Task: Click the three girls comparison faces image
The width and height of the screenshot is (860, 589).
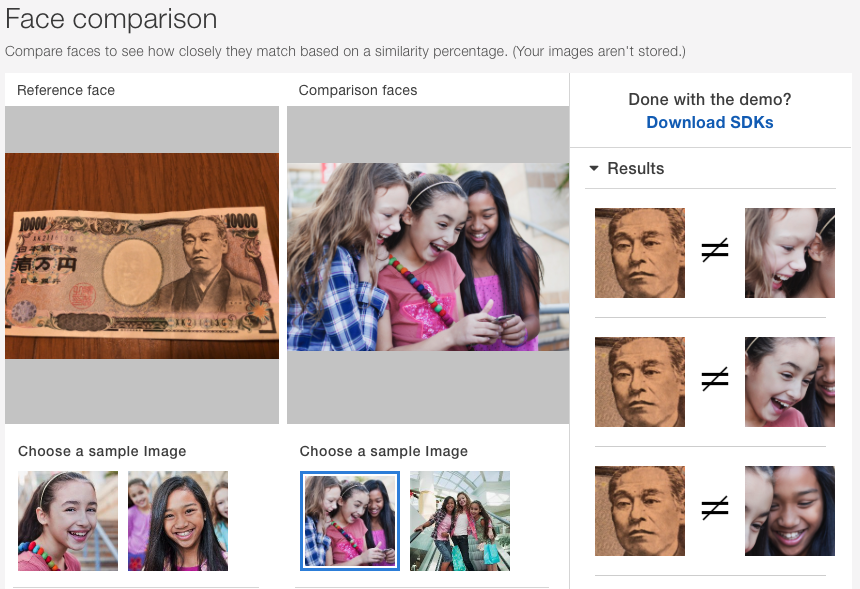Action: point(428,257)
